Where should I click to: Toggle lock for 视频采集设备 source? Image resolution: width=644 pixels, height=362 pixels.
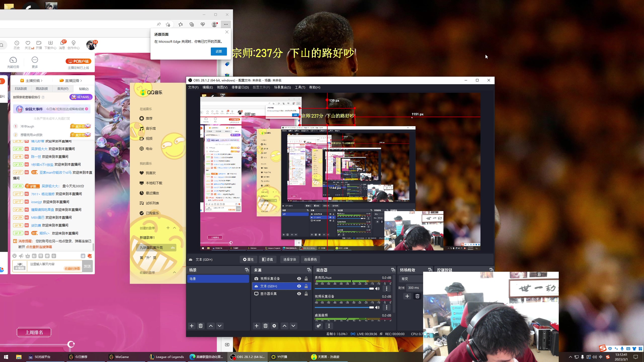(306, 279)
